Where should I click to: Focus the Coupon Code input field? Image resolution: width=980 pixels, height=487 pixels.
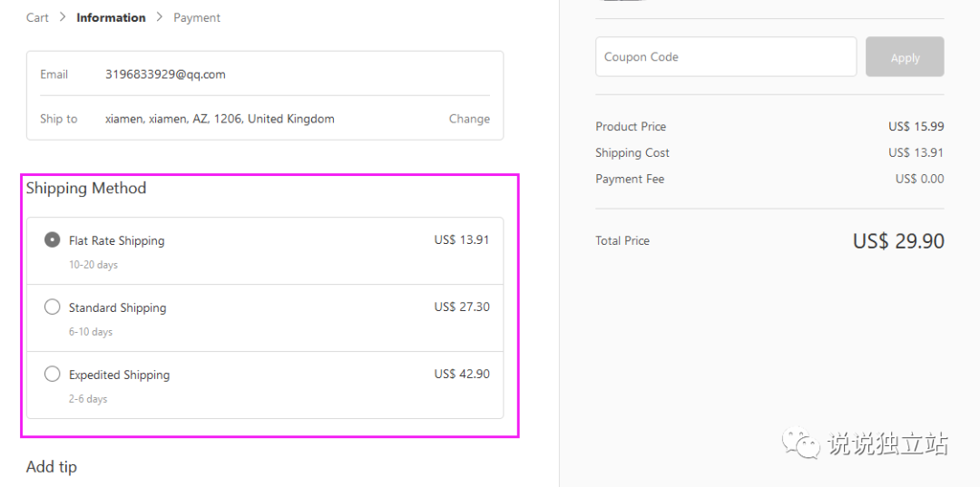point(726,57)
